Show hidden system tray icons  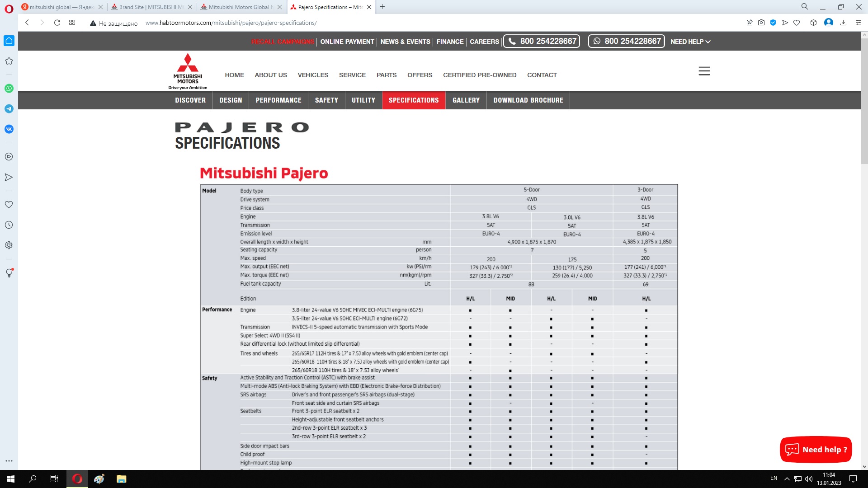tap(787, 479)
